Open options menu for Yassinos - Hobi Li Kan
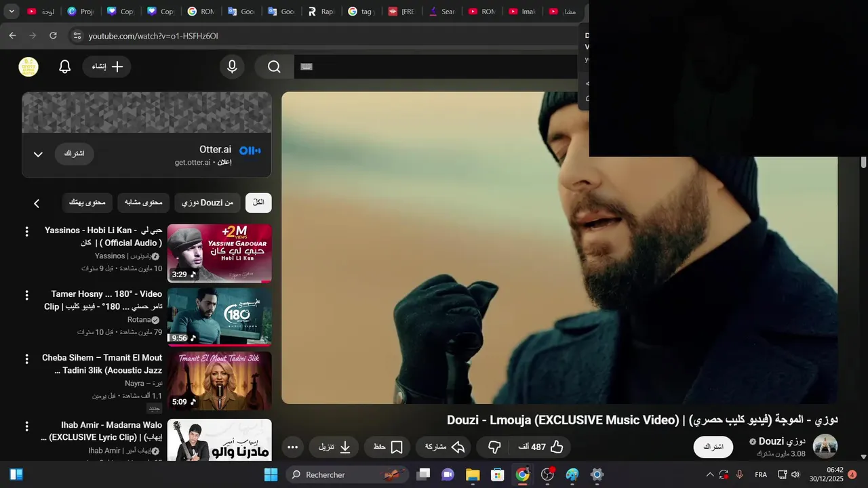The image size is (868, 488). 26,232
